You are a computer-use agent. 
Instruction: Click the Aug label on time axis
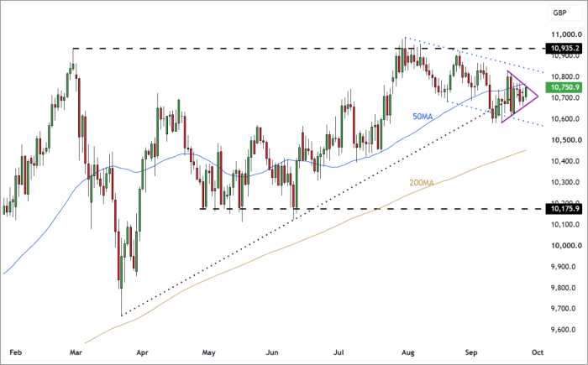tap(408, 352)
